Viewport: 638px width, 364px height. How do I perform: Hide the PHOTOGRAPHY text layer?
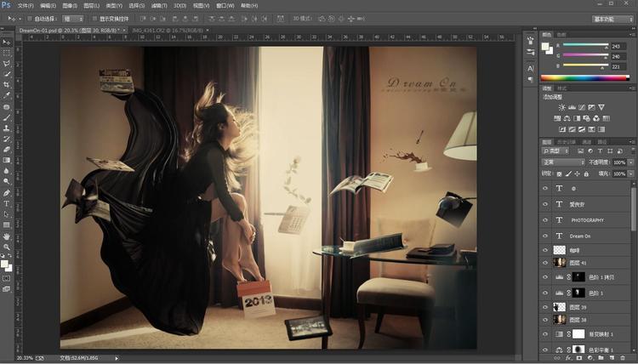tap(546, 219)
